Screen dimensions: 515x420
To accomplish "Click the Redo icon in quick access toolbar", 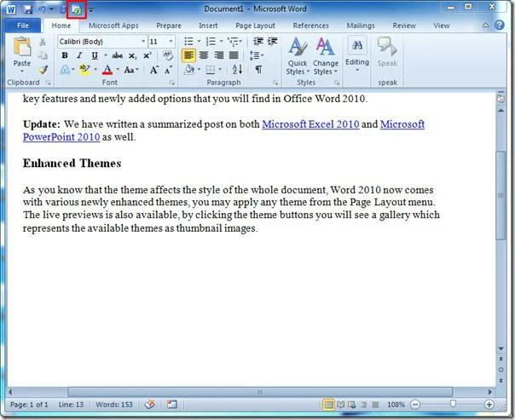I will coord(63,9).
